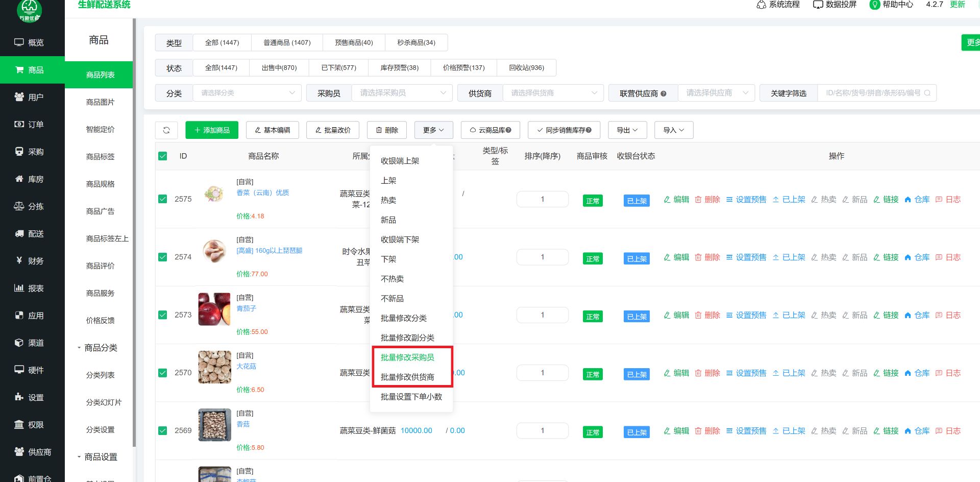
Task: Click 链接 link for product 2573
Action: click(x=886, y=315)
